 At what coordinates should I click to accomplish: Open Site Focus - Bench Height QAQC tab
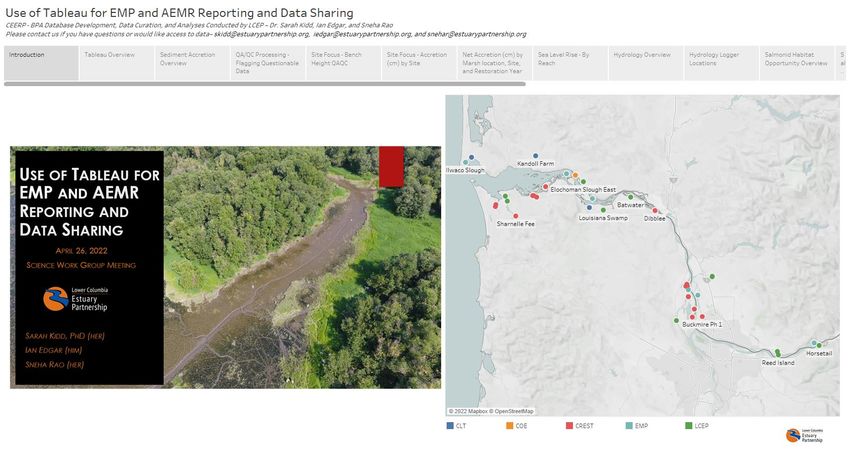coord(344,63)
